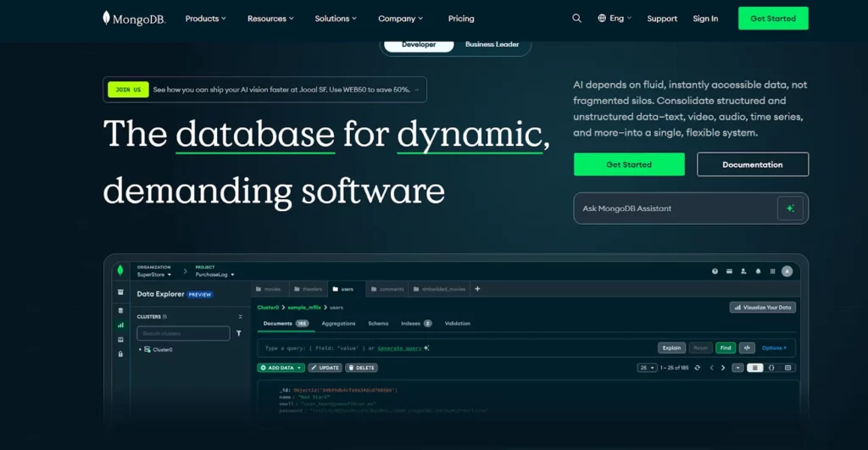Open the Company dropdown menu
Viewport: 868px width, 450px height.
click(x=400, y=19)
